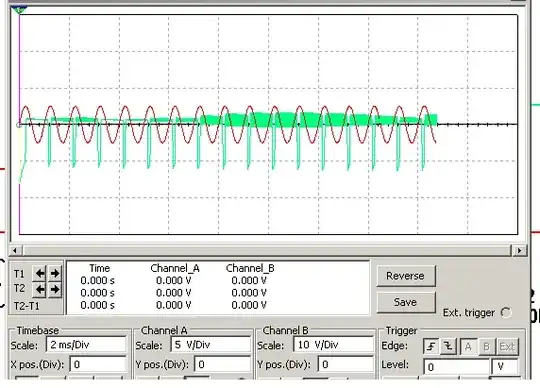
Task: Set trigger source to channel A
Action: (468, 346)
